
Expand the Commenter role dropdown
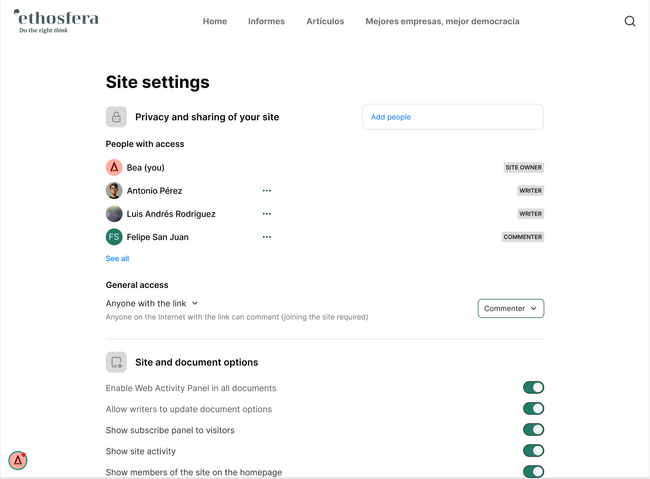pyautogui.click(x=510, y=308)
